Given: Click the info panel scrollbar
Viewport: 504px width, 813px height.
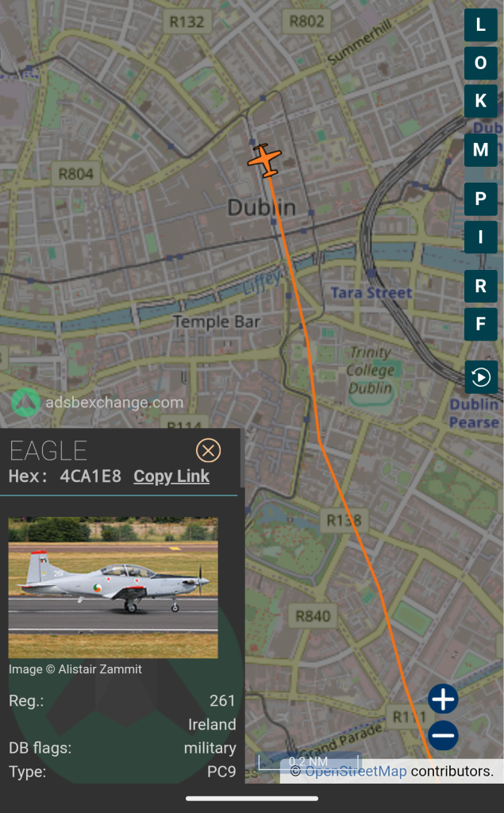Looking at the screenshot, I should point(242,458).
